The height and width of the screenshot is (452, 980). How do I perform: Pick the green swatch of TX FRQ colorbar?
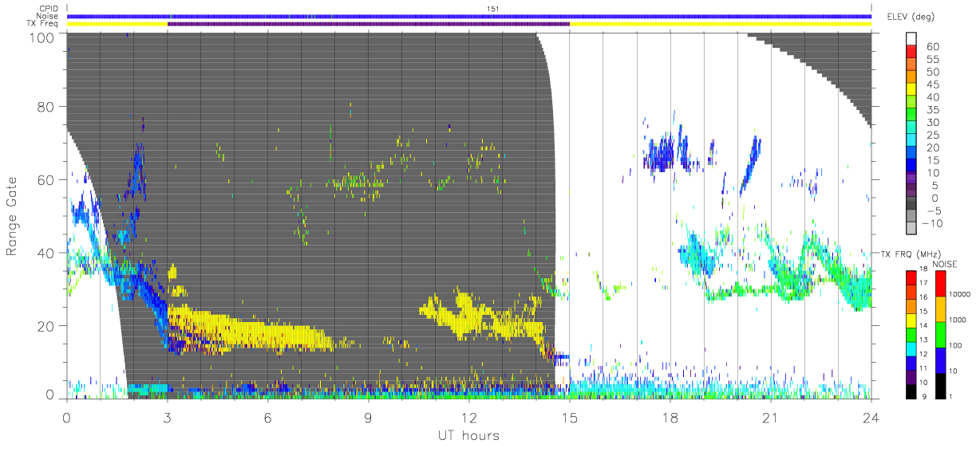pyautogui.click(x=911, y=335)
